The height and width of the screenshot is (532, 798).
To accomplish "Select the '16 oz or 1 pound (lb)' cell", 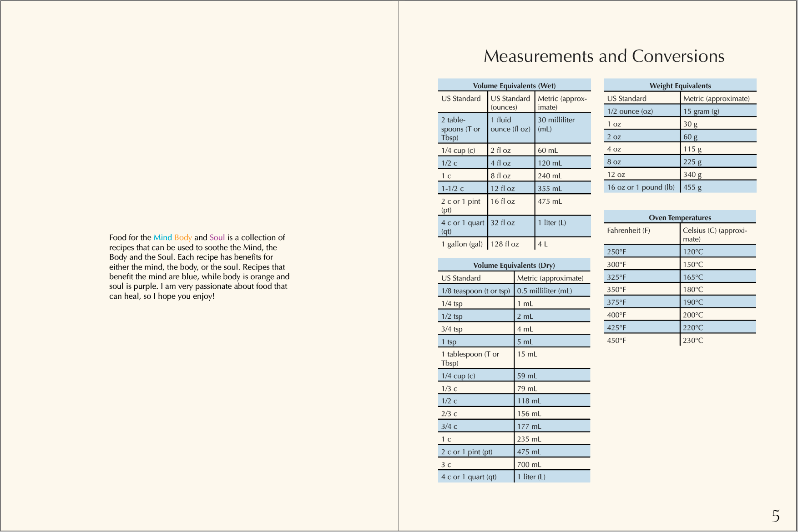I will (x=642, y=187).
